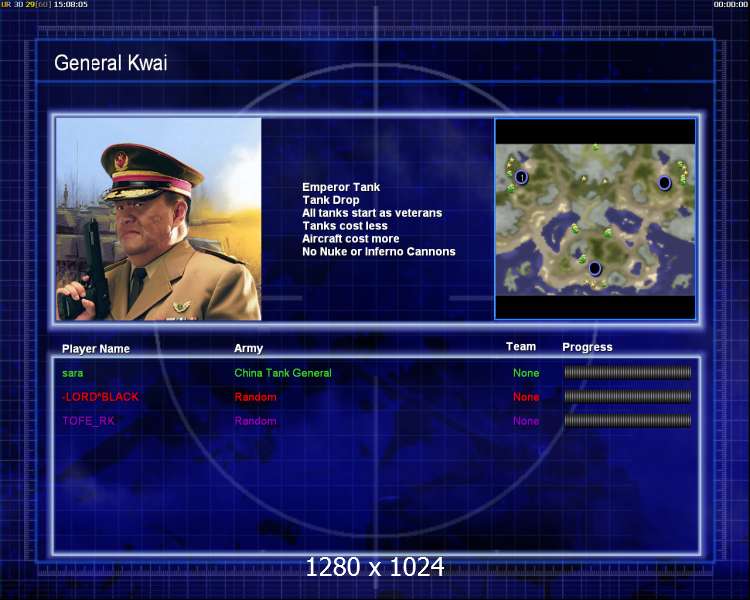Click 'China Tank General' army entry

[x=283, y=373]
